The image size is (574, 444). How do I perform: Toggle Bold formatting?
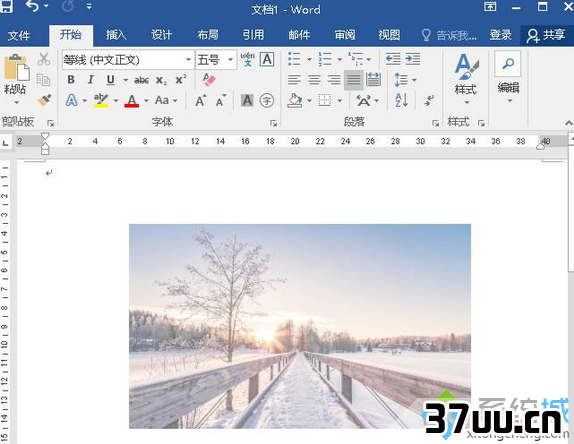71,79
